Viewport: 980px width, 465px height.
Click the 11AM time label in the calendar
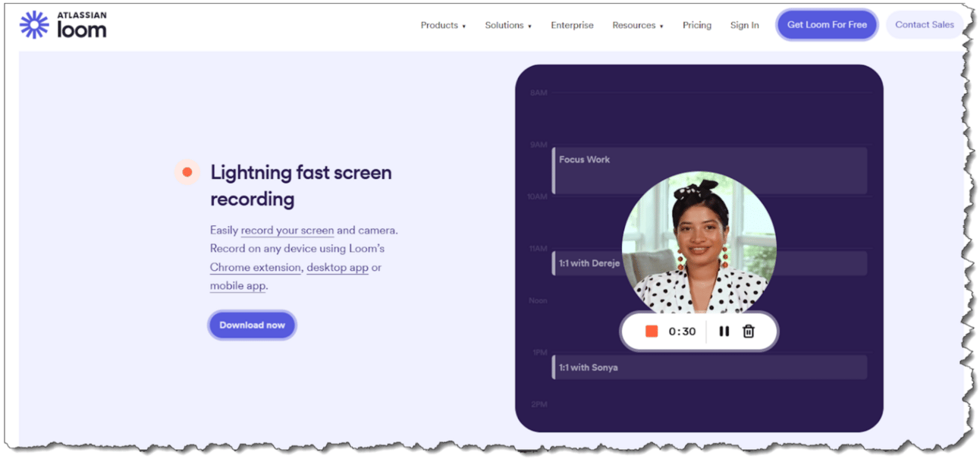pos(537,249)
